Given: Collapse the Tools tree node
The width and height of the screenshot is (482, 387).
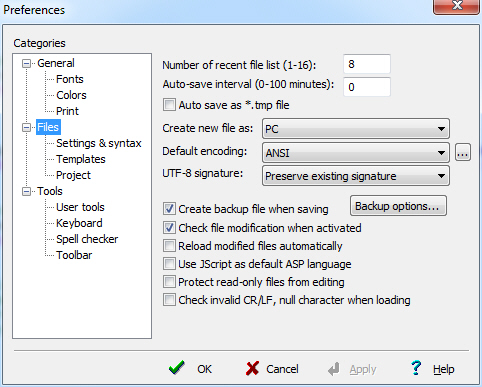Looking at the screenshot, I should point(26,191).
